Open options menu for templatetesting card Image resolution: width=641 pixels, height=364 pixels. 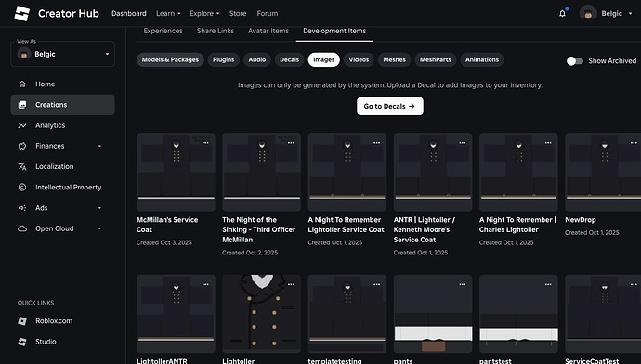376,284
